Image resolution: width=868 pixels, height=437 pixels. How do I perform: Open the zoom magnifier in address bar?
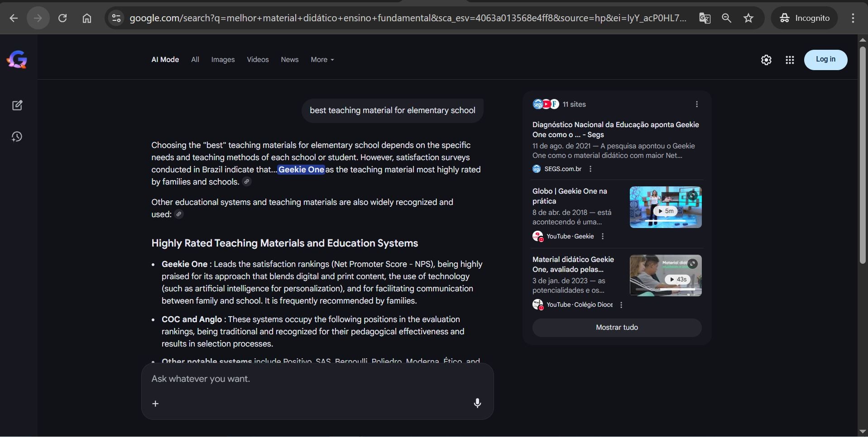(727, 18)
